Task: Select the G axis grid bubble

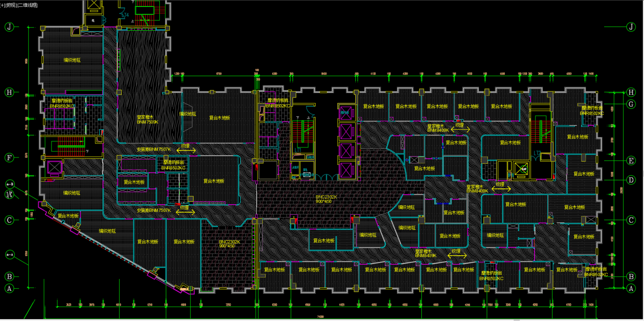Action: coord(631,104)
